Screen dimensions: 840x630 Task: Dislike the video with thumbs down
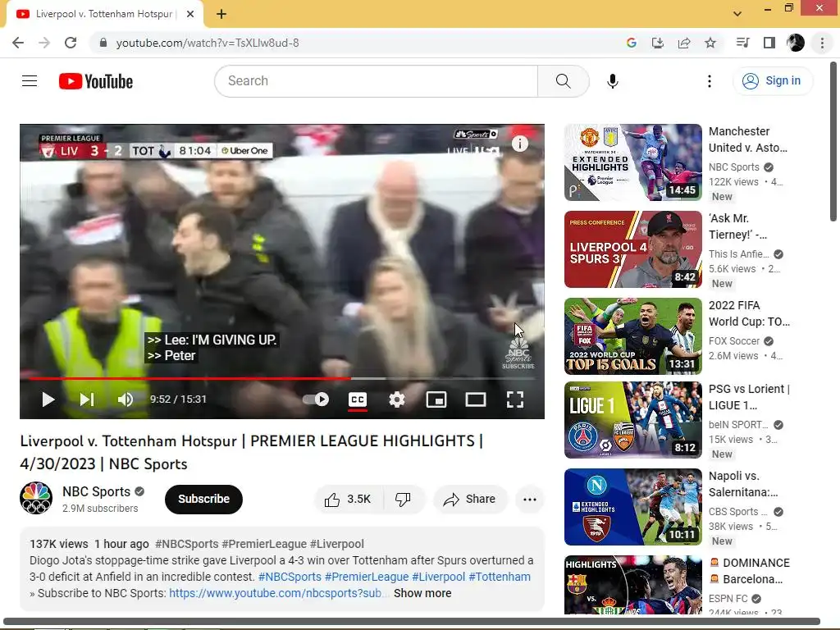(x=403, y=500)
